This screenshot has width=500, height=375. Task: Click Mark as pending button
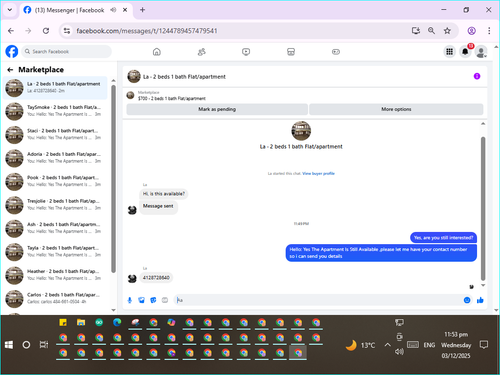pos(217,109)
